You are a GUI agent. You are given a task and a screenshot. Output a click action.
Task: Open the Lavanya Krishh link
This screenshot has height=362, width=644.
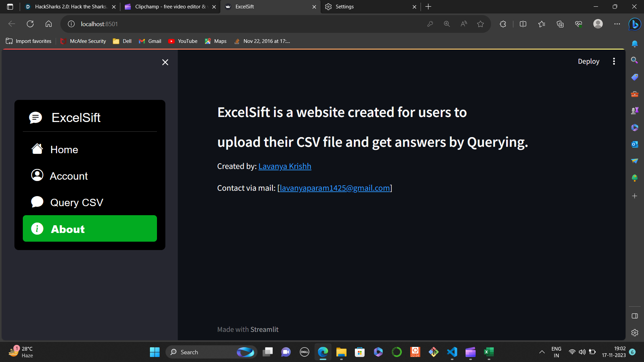click(285, 166)
